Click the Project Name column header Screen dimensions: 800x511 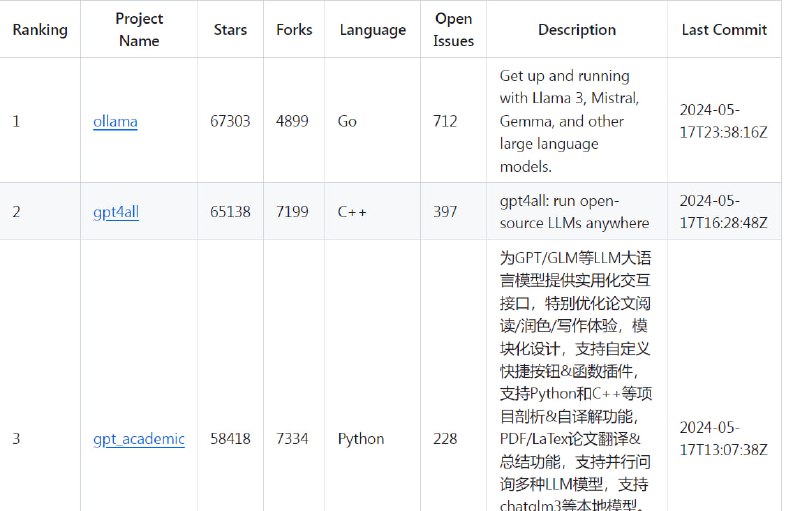[139, 30]
